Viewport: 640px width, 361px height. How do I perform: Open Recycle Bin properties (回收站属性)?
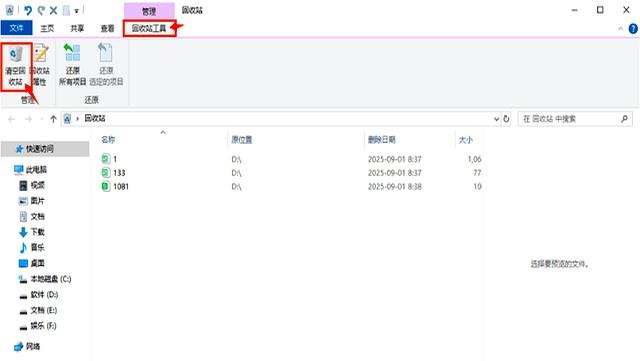(40, 66)
